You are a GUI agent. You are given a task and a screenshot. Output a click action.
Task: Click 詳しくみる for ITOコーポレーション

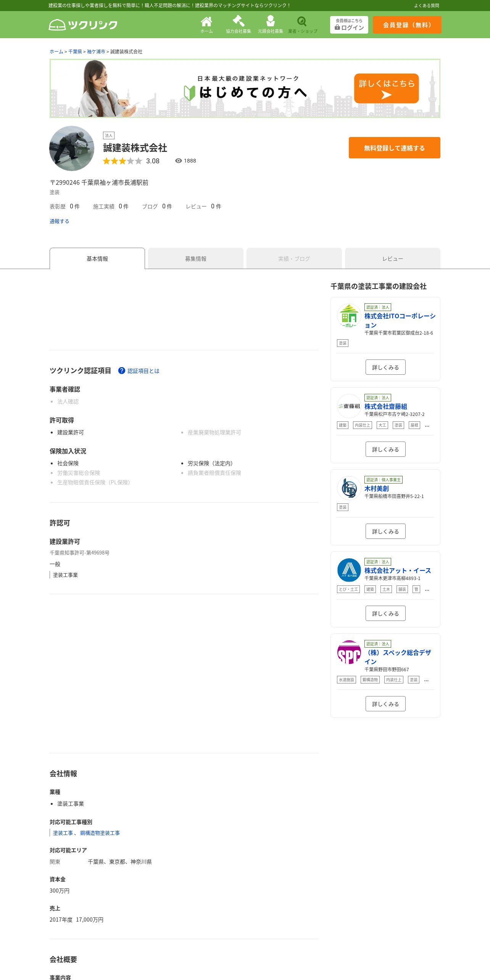coord(385,367)
